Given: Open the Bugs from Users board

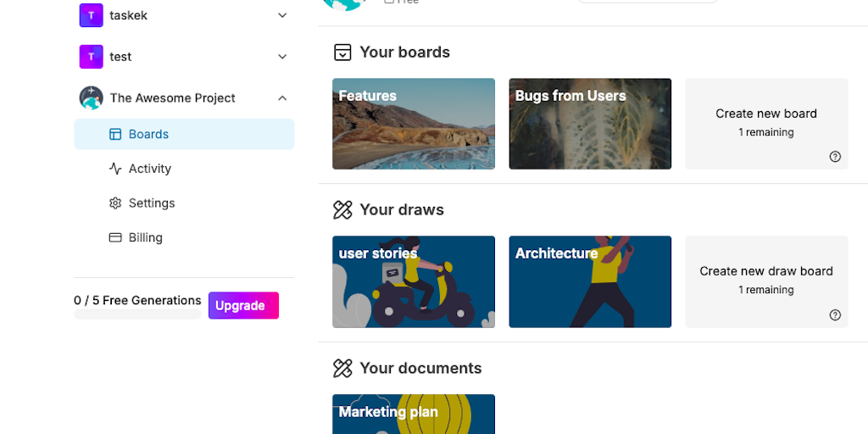Looking at the screenshot, I should (590, 124).
